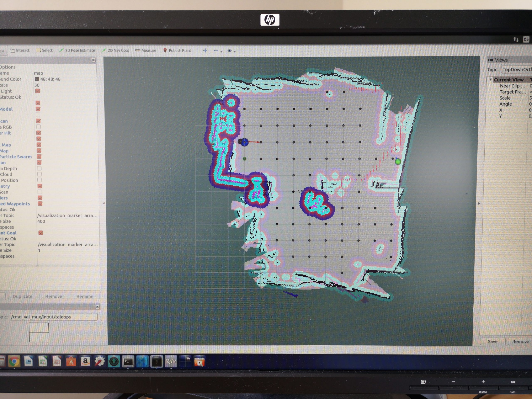The height and width of the screenshot is (399, 532).
Task: Click the frame value 'map'
Action: pos(38,73)
